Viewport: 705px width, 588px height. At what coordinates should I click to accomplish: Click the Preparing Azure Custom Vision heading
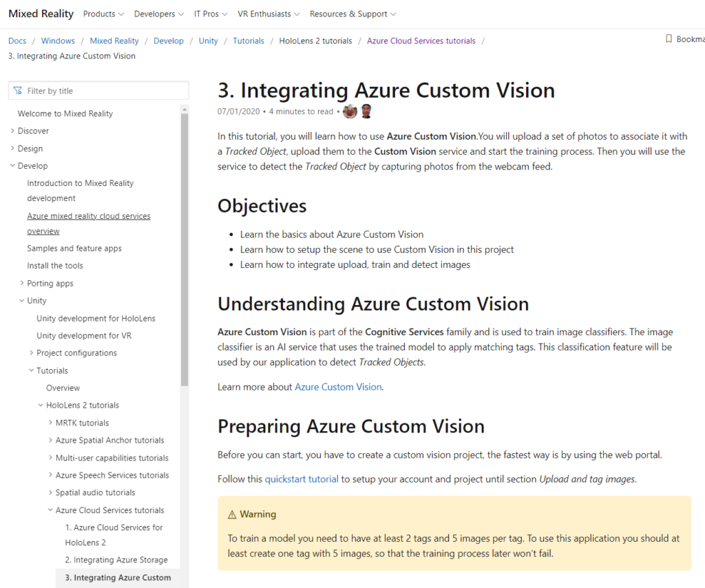pos(351,426)
